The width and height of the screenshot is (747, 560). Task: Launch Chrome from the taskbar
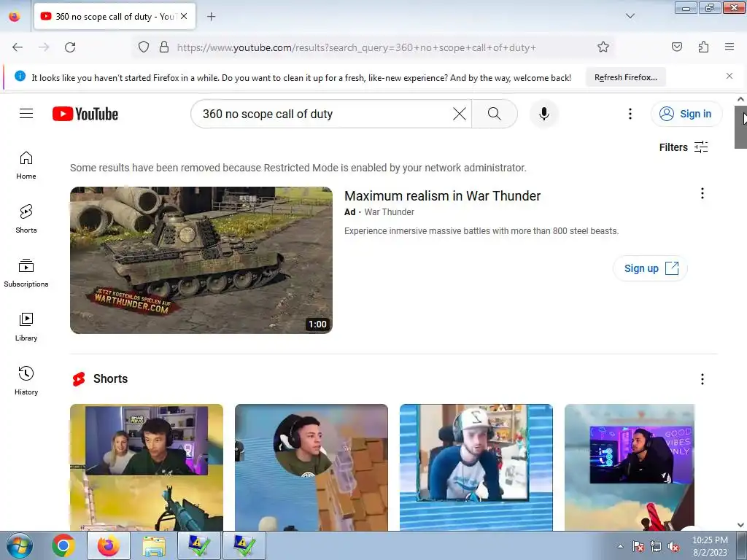(x=63, y=545)
